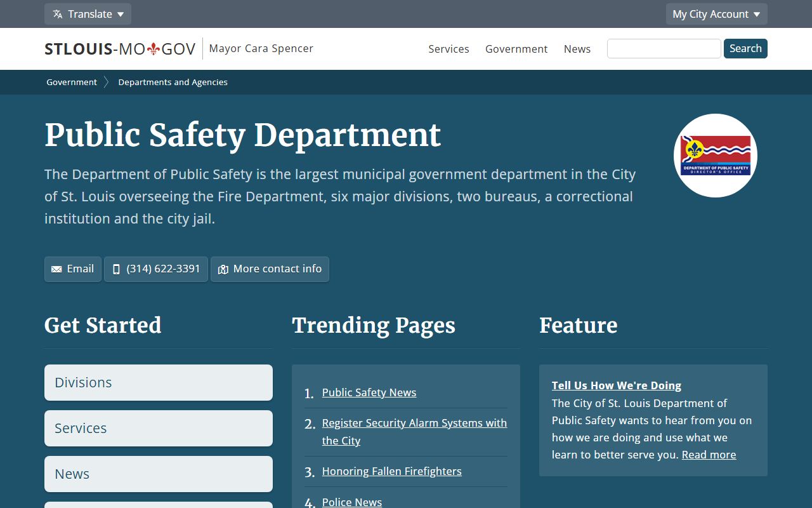This screenshot has height=508, width=812.
Task: Open More contact info
Action: (x=270, y=269)
